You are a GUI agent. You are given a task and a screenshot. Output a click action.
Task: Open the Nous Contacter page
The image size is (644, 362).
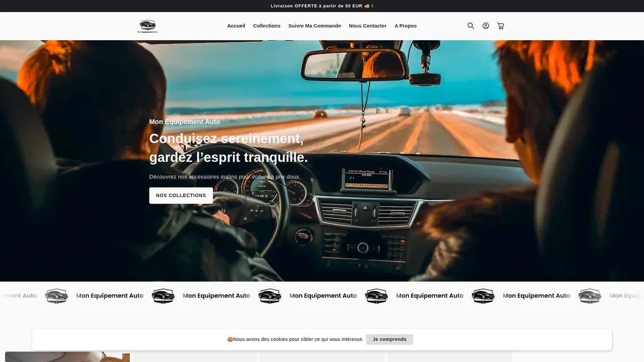(368, 26)
